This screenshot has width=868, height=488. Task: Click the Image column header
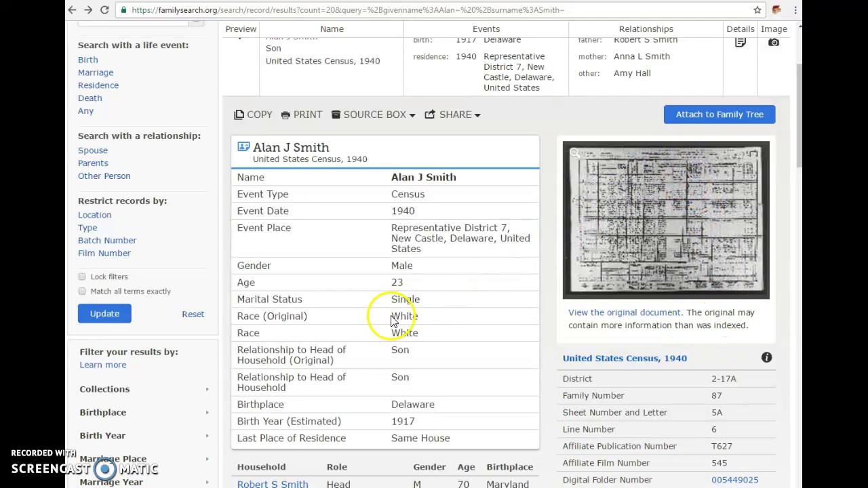[774, 29]
